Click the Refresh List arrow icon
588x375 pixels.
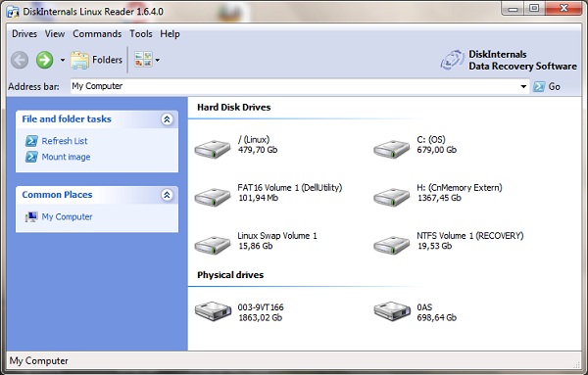coord(31,141)
